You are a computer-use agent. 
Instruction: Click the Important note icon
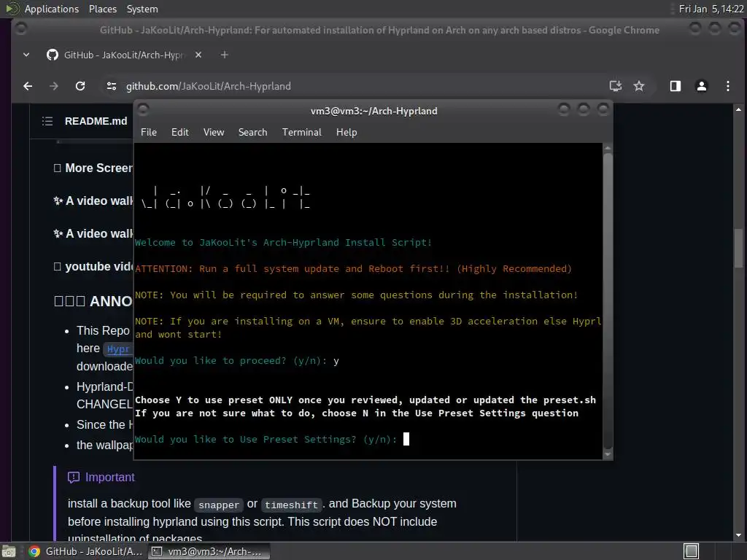point(74,477)
